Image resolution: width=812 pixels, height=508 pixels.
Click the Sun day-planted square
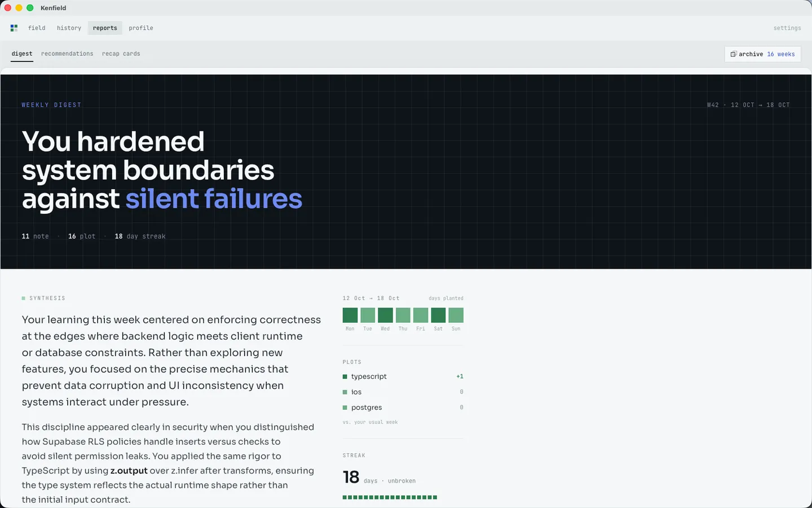[x=456, y=315]
